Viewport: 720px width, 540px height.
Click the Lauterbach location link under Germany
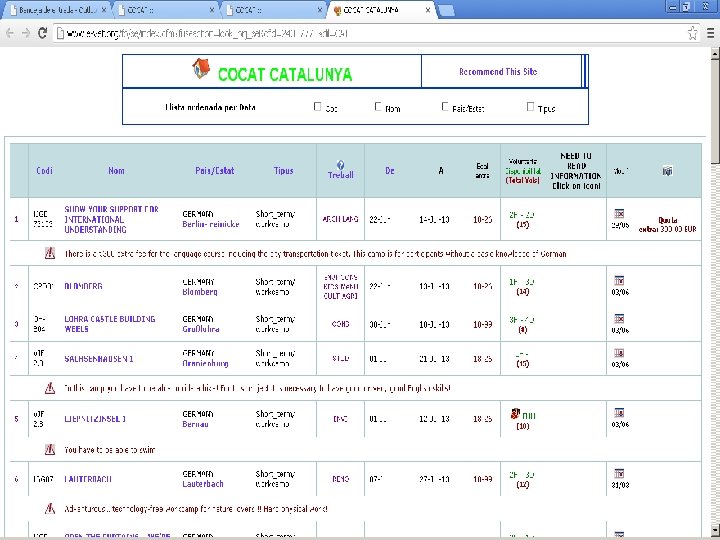(x=202, y=484)
